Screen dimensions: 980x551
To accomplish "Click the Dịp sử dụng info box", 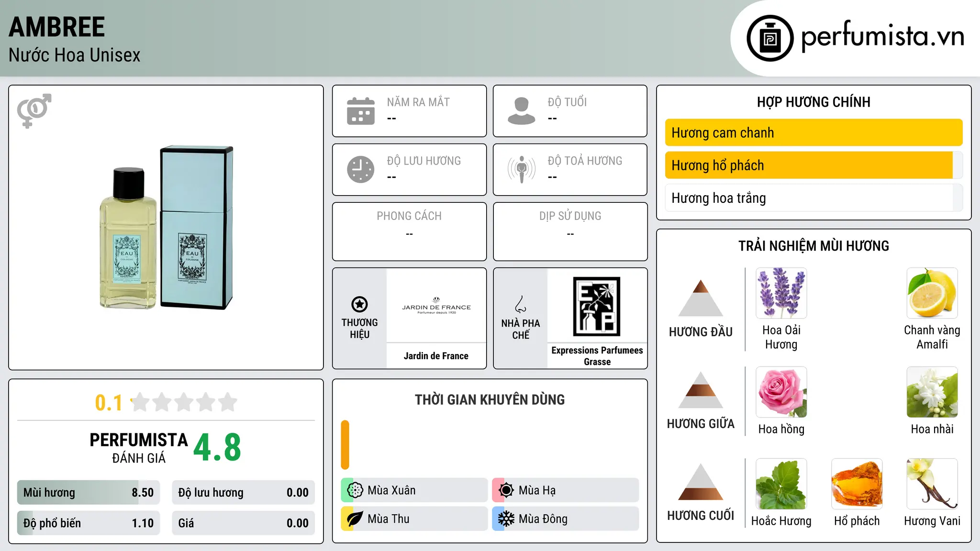I will click(570, 231).
